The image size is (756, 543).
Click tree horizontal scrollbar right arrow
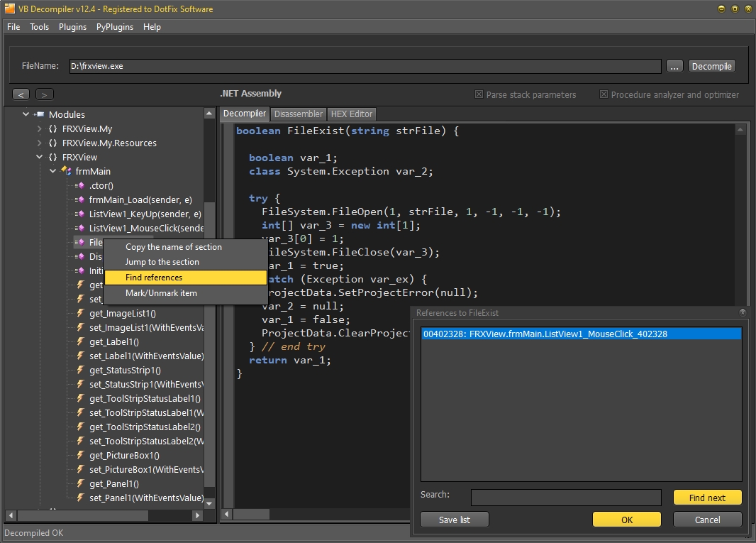pos(196,515)
